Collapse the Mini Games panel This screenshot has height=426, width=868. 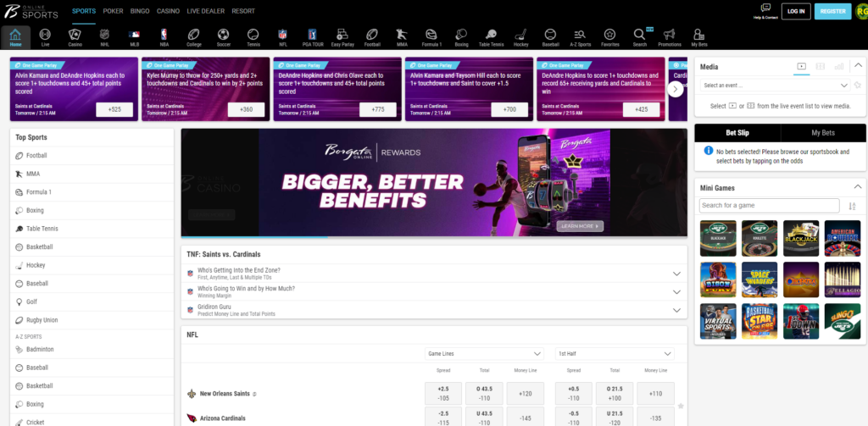coord(858,187)
